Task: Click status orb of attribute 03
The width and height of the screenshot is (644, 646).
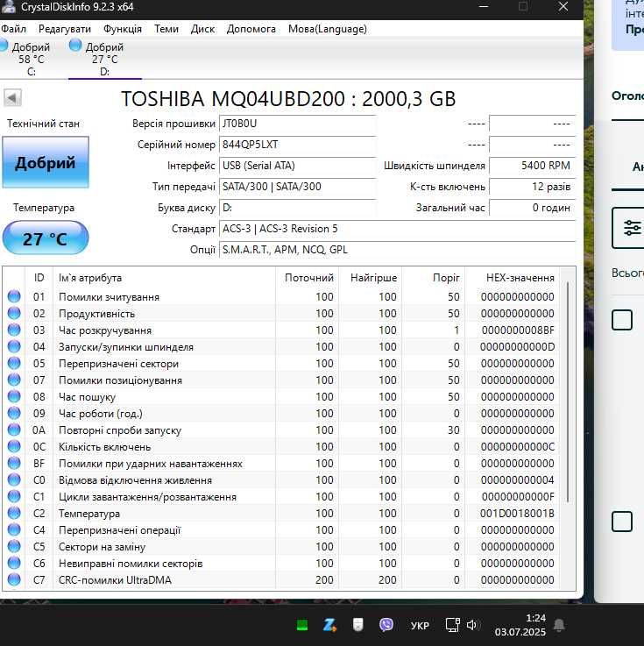Action: pos(14,330)
